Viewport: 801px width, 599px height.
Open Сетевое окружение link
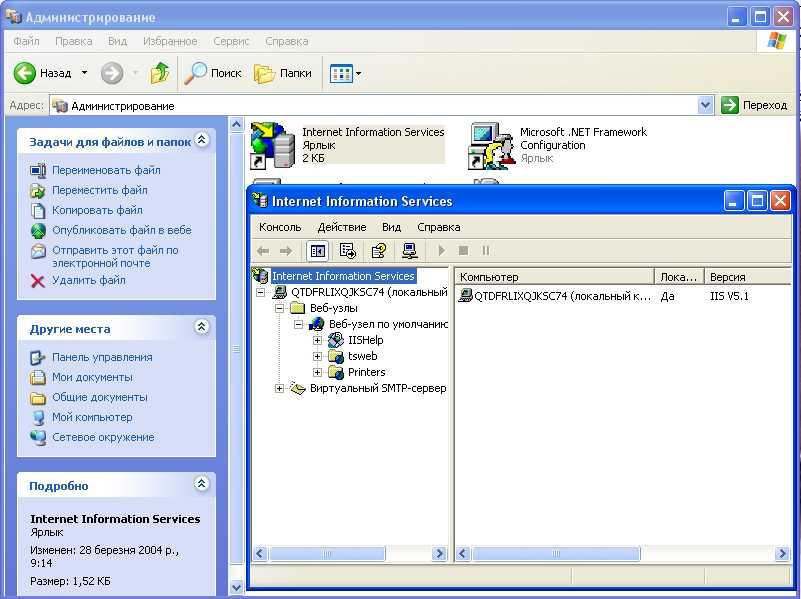point(103,437)
